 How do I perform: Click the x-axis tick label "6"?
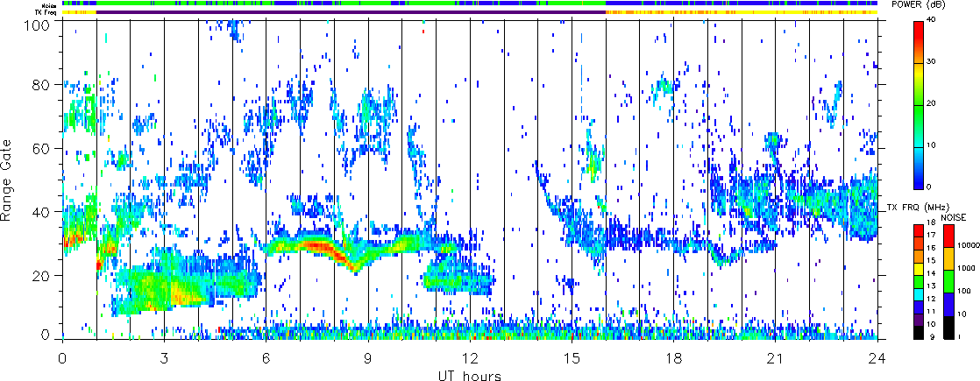[x=266, y=359]
